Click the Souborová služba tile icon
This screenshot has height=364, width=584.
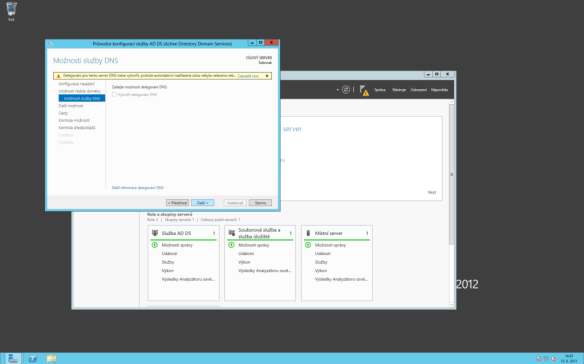pos(231,233)
